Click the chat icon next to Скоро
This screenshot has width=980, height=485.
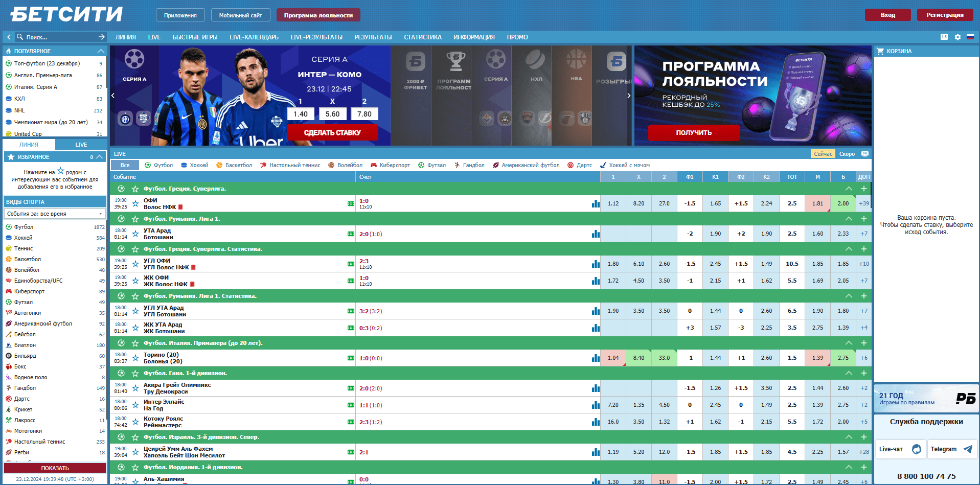865,154
